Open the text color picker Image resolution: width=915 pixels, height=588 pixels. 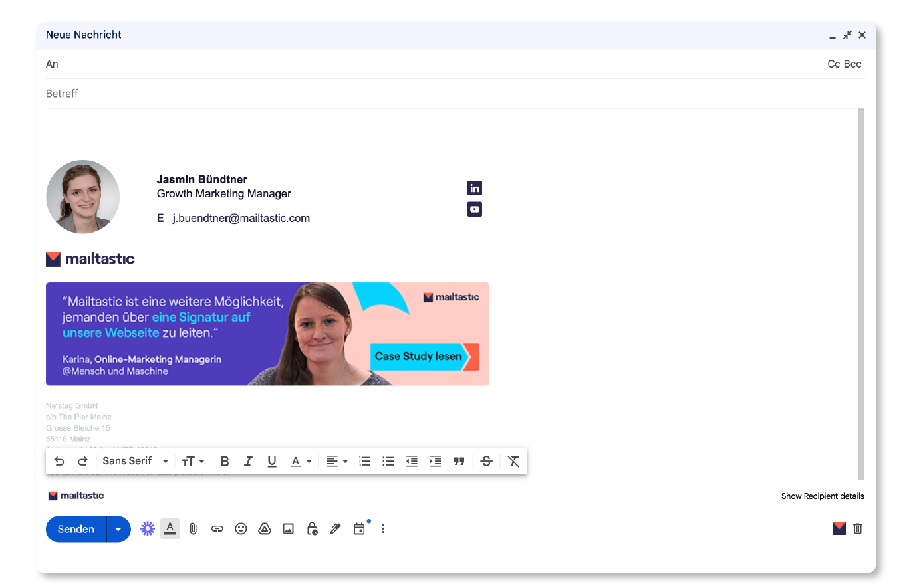click(x=301, y=461)
